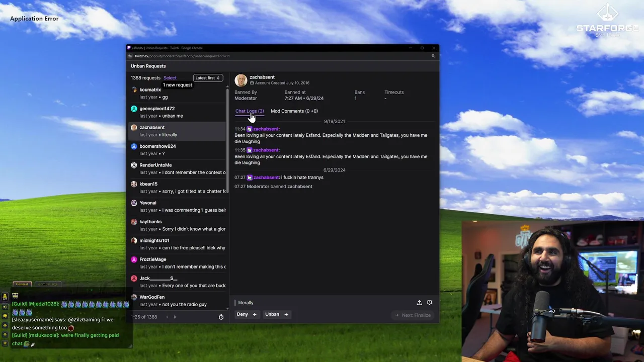Click the Select link beside requests count
644x362 pixels.
170,78
